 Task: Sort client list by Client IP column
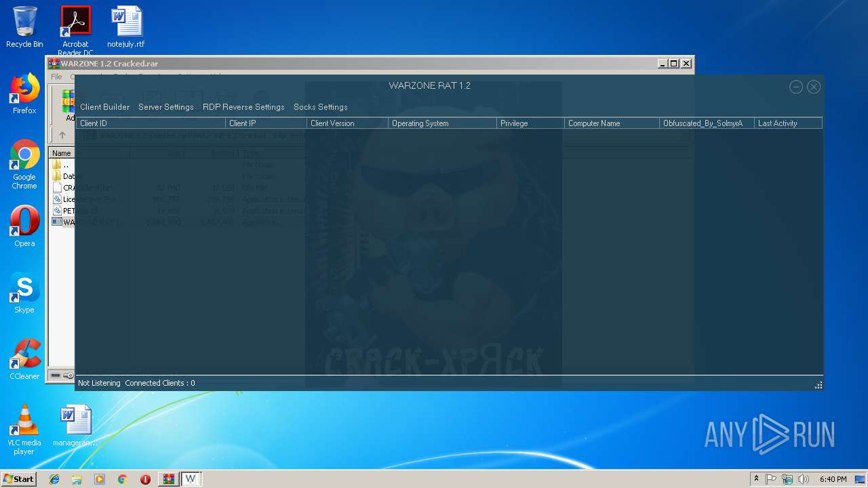click(266, 123)
